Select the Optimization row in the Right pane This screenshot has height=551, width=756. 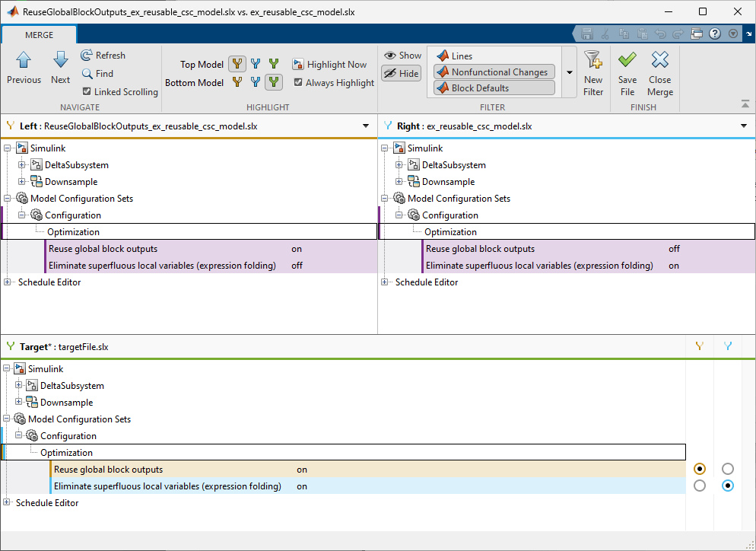click(x=450, y=232)
